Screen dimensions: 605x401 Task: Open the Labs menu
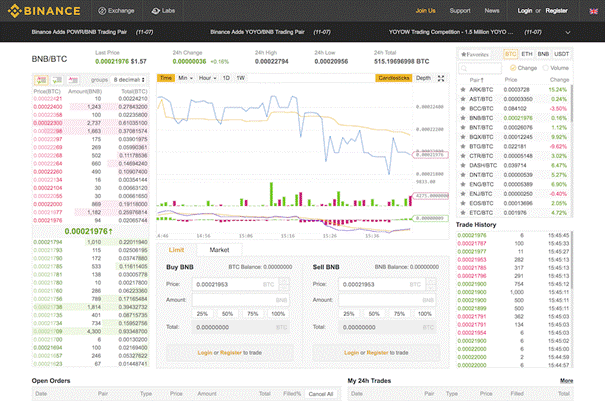point(163,11)
